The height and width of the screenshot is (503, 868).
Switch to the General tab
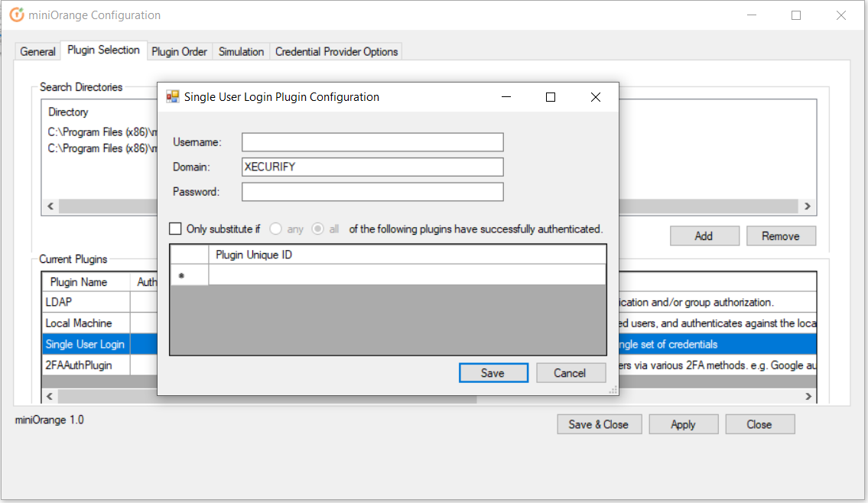[37, 51]
